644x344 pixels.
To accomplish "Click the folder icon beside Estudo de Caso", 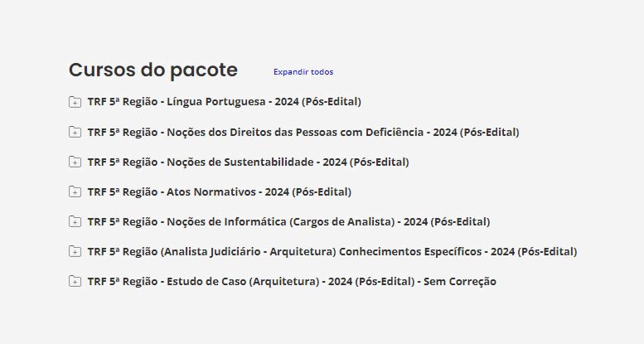I will pyautogui.click(x=75, y=281).
